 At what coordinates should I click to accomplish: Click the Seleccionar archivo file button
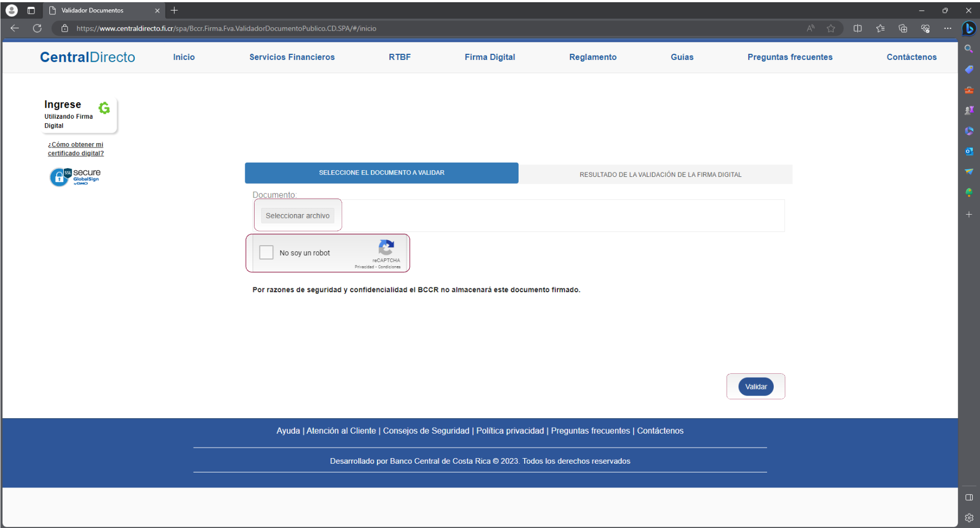tap(297, 216)
